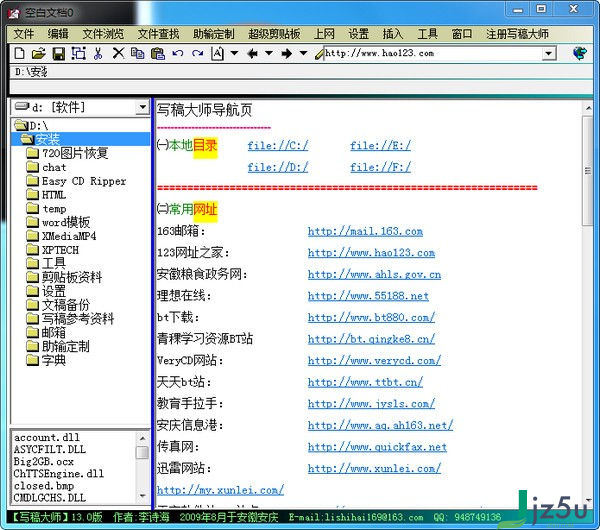
Task: Open the http://www.ahls.gov.cn link
Action: pyautogui.click(x=374, y=274)
